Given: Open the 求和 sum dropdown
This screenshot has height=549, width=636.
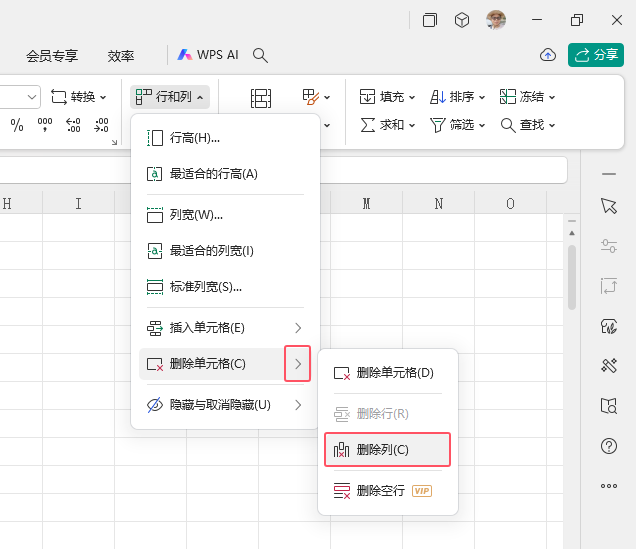Looking at the screenshot, I should (x=387, y=125).
